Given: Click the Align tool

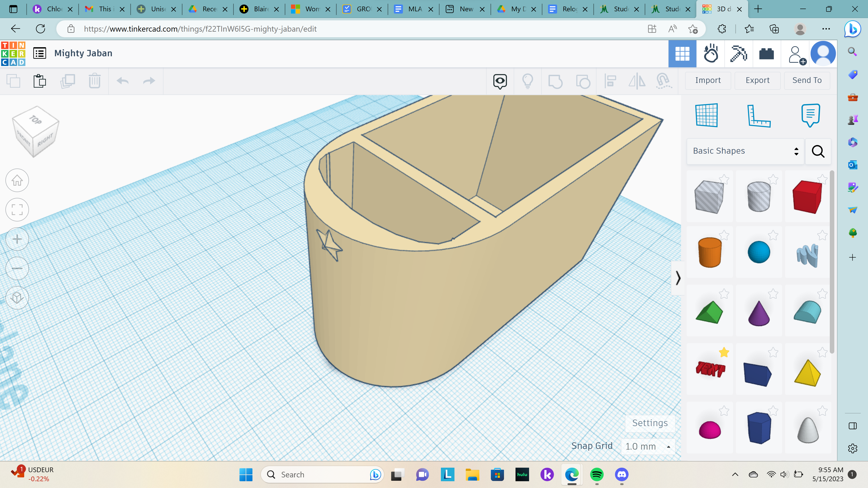Looking at the screenshot, I should tap(610, 81).
